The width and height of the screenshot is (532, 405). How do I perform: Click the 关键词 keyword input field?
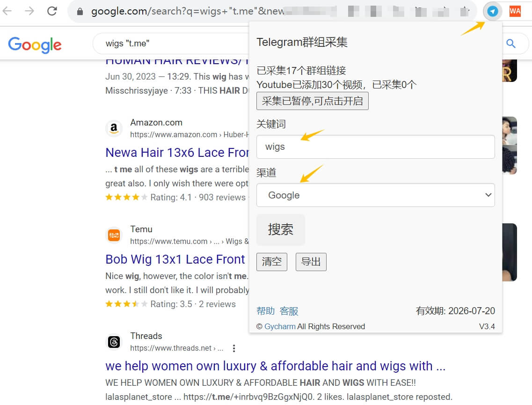point(375,147)
